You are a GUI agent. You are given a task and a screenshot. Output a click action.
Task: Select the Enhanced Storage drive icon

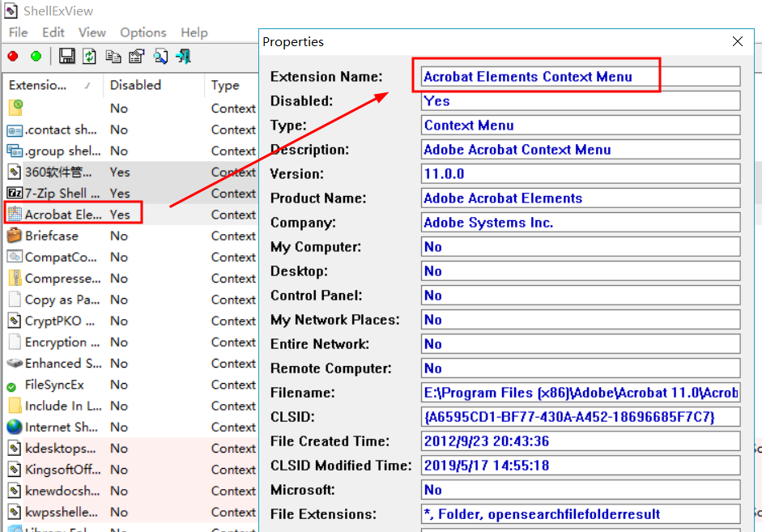[15, 364]
